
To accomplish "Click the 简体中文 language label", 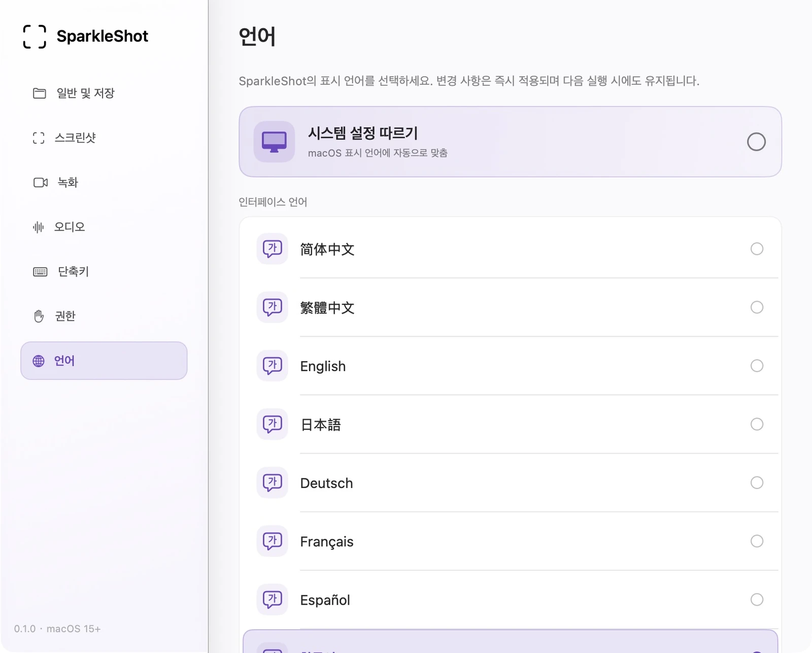I will (x=327, y=249).
